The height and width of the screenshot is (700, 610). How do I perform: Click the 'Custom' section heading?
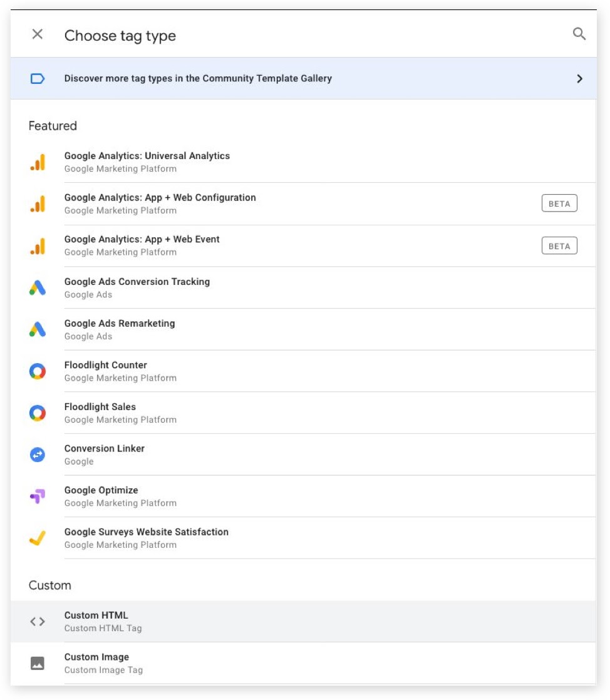[x=50, y=585]
